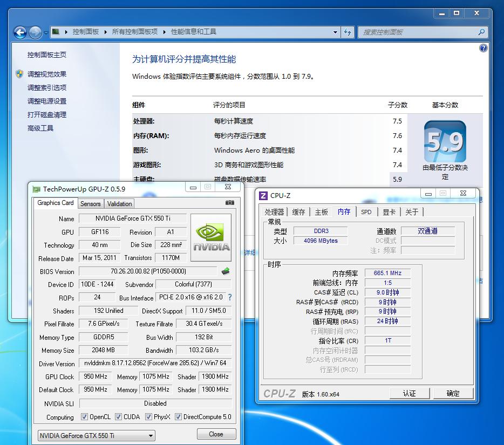The image size is (504, 445).
Task: Disable the OpenCL checkbox
Action: click(x=84, y=416)
